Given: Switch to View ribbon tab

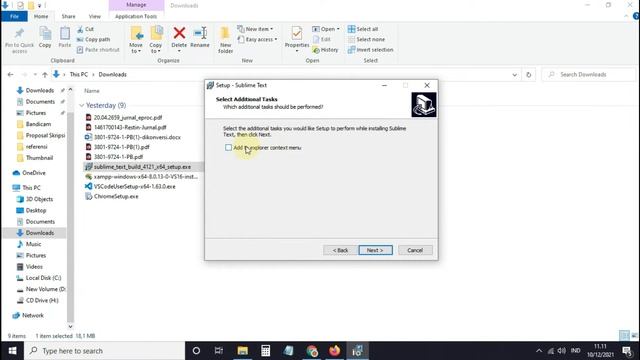Looking at the screenshot, I should pyautogui.click(x=95, y=16).
